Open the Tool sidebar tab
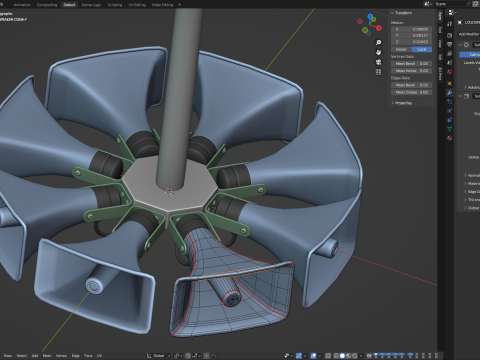480x360 pixels. point(440,30)
